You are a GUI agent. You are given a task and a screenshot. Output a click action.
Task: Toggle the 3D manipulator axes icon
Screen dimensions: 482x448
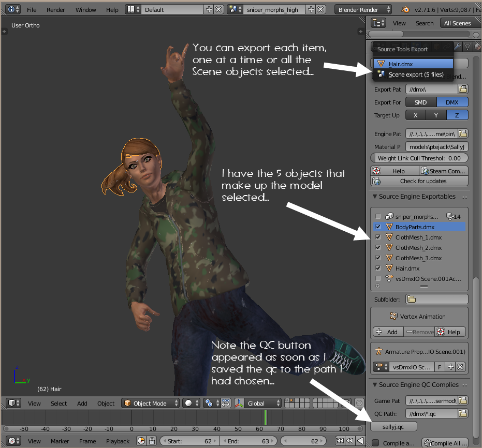point(240,404)
